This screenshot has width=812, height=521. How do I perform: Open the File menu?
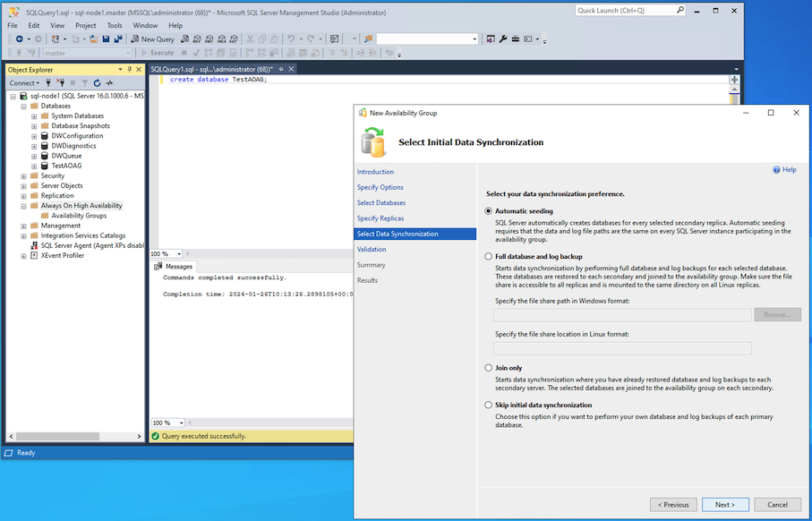(13, 25)
